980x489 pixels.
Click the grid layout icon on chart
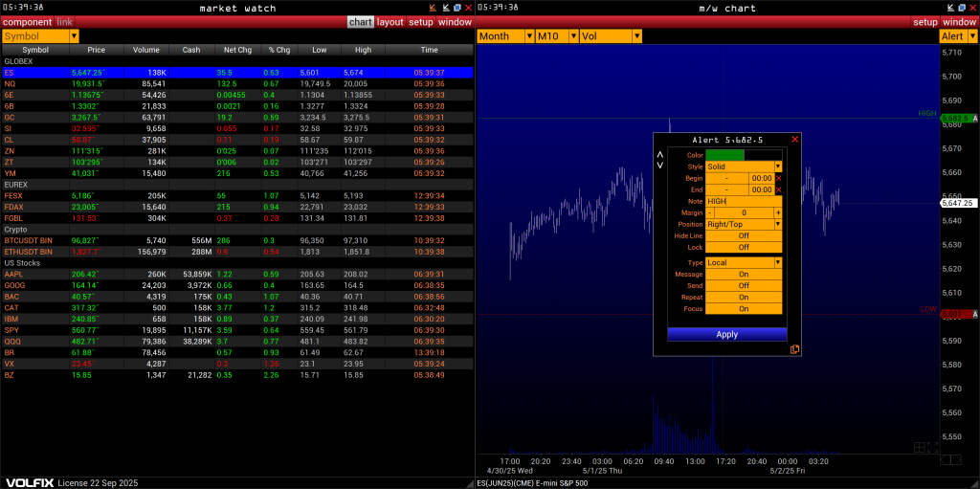tap(920, 447)
